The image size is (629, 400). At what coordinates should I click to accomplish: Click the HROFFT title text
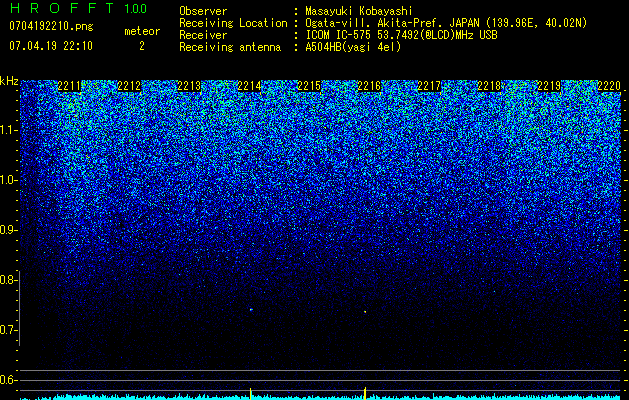(x=62, y=8)
